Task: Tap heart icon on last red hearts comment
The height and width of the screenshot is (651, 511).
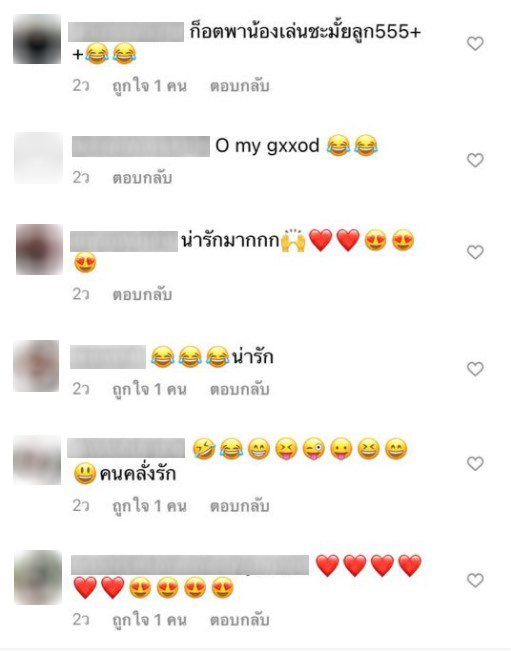Action: point(475,580)
